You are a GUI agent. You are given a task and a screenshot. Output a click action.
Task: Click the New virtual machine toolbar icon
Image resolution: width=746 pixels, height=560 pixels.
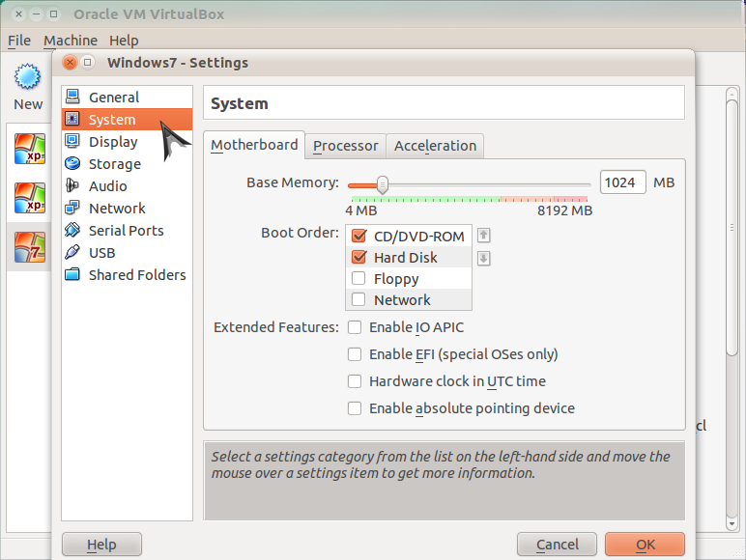[28, 79]
